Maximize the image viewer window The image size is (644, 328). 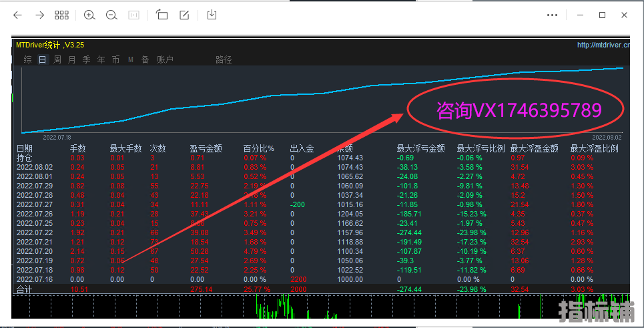602,15
